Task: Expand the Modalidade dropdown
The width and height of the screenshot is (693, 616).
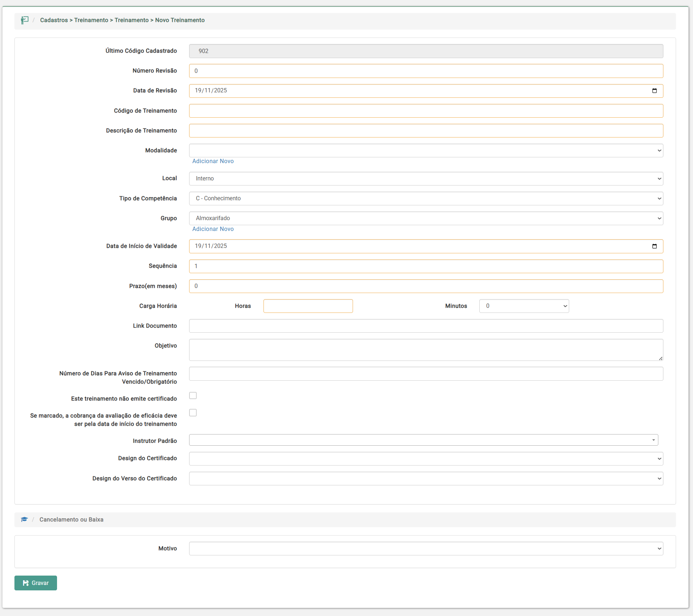Action: (426, 151)
